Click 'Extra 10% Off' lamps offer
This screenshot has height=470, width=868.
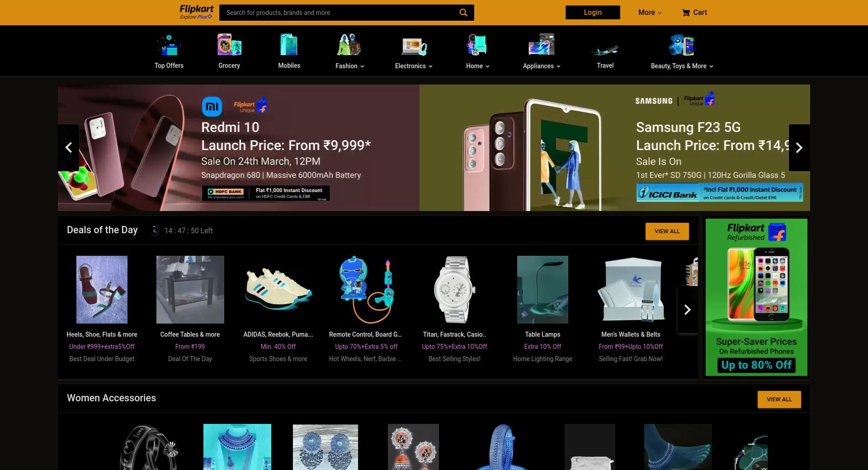pyautogui.click(x=542, y=347)
